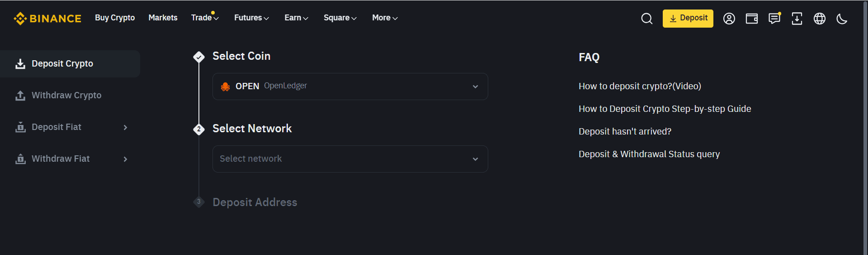Image resolution: width=868 pixels, height=255 pixels.
Task: Click the download app icon
Action: coord(797,19)
